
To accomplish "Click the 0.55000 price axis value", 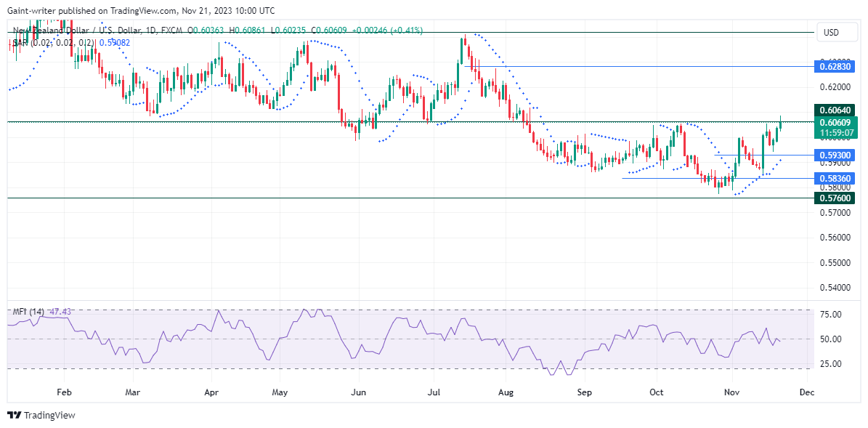I will coord(835,262).
